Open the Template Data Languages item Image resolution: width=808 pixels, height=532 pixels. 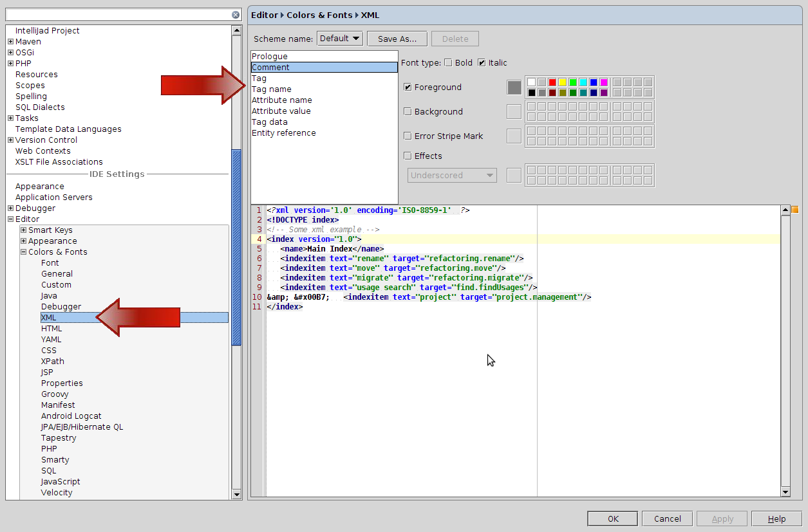pyautogui.click(x=68, y=129)
